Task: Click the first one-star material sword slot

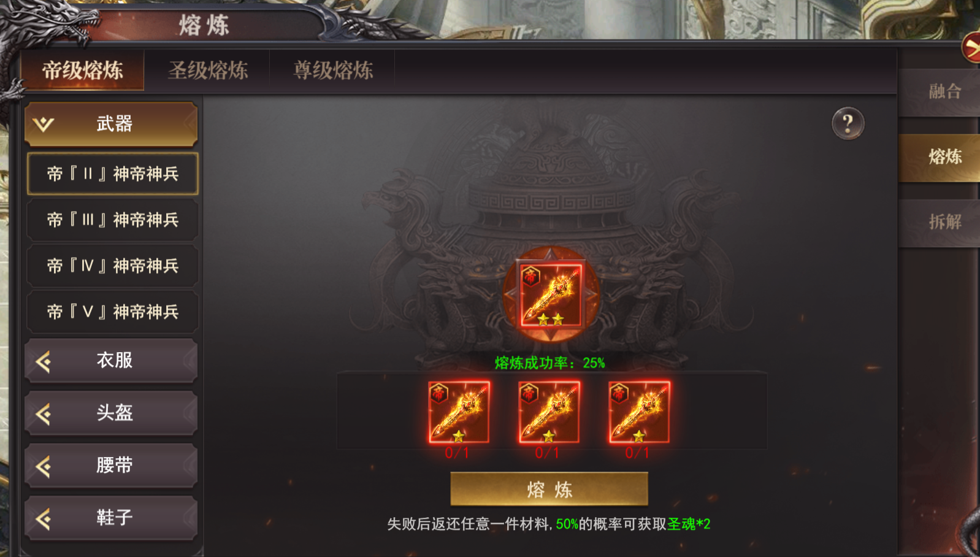Action: (459, 412)
